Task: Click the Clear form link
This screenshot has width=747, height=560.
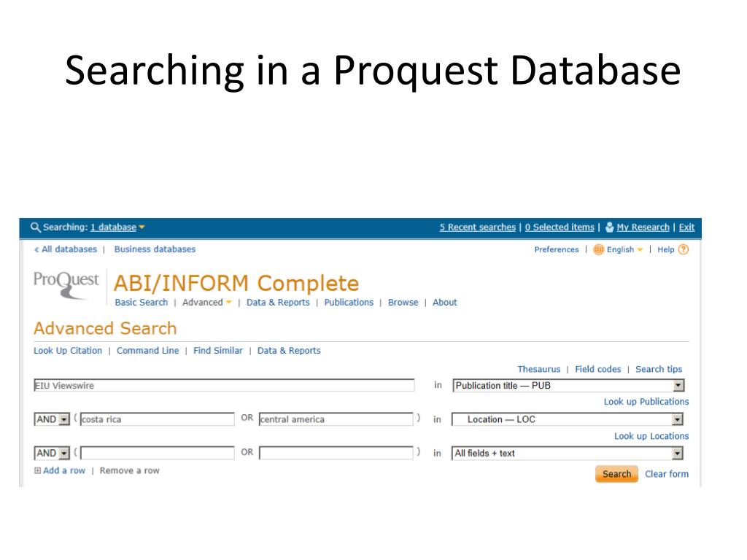Action: point(666,474)
